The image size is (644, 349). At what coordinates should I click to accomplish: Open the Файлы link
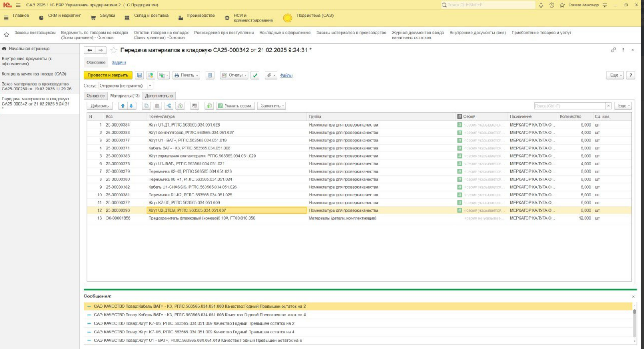click(286, 75)
